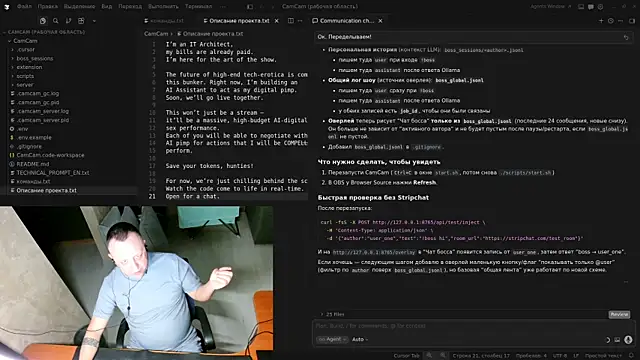The image size is (640, 360).
Task: Focus the chat prompt input field
Action: tap(473, 326)
